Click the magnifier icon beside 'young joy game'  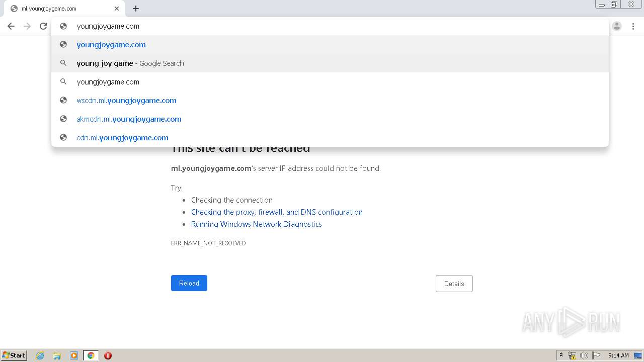tap(63, 63)
